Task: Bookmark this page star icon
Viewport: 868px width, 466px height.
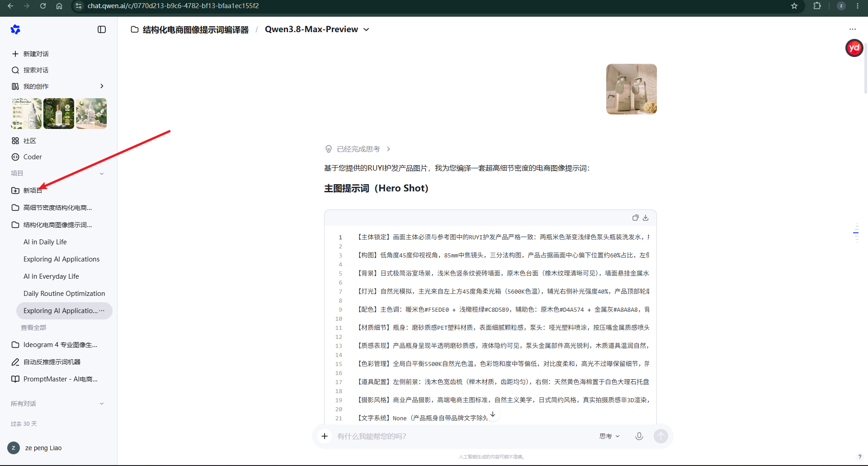Action: tap(794, 6)
